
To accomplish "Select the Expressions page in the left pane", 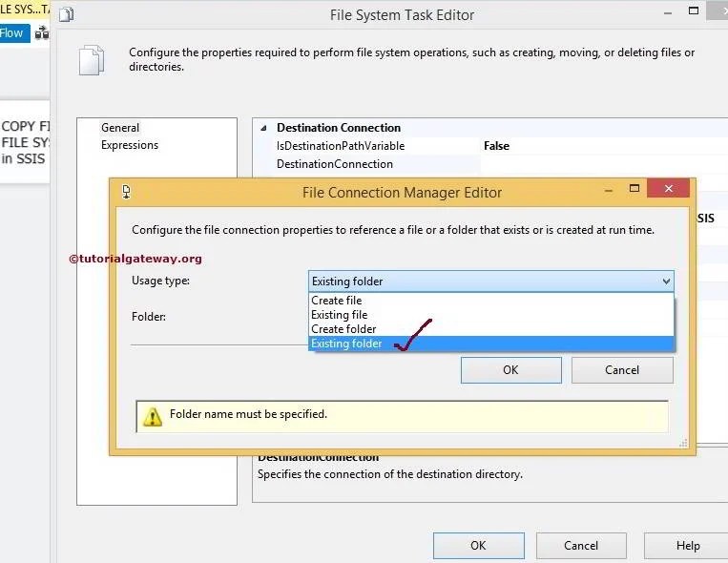I will pyautogui.click(x=130, y=145).
